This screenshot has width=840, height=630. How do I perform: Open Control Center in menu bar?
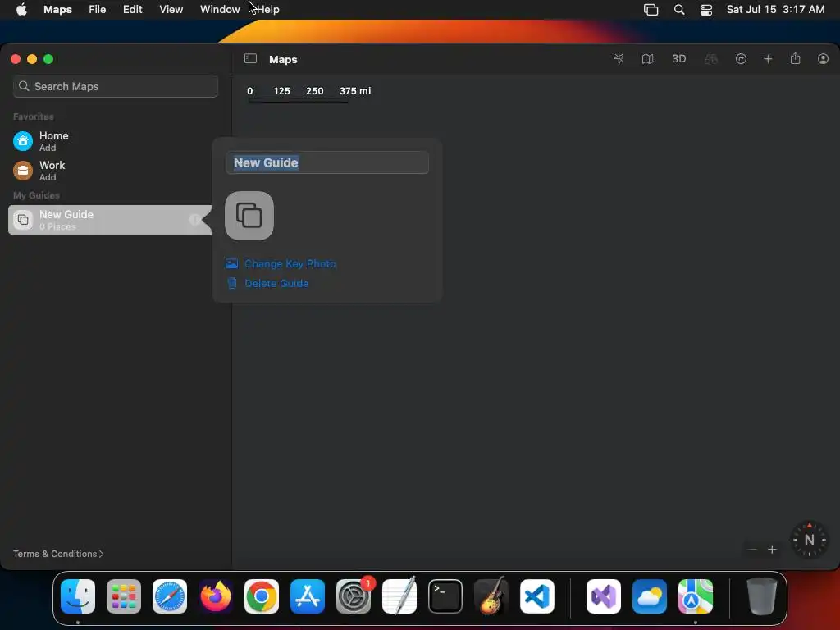click(x=706, y=10)
